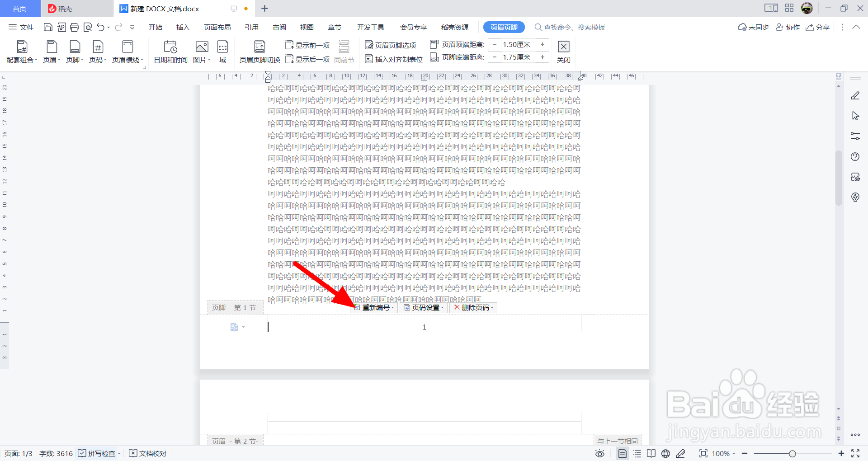Switch to page layout view icon
The width and height of the screenshot is (868, 461).
point(623,453)
